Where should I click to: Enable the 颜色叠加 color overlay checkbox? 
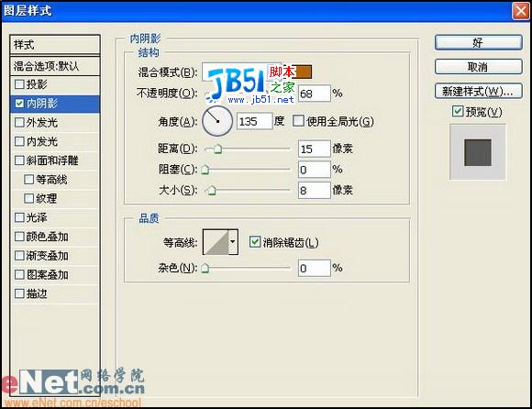click(19, 237)
